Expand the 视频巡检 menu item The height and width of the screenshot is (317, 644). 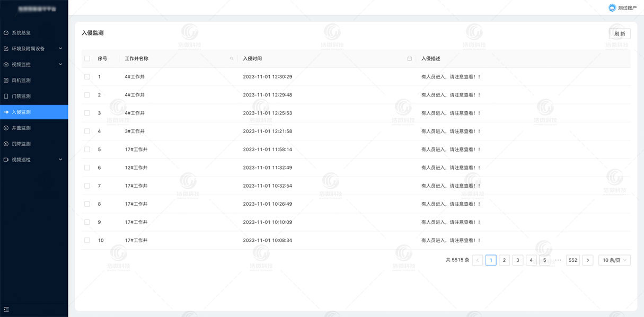click(x=60, y=160)
